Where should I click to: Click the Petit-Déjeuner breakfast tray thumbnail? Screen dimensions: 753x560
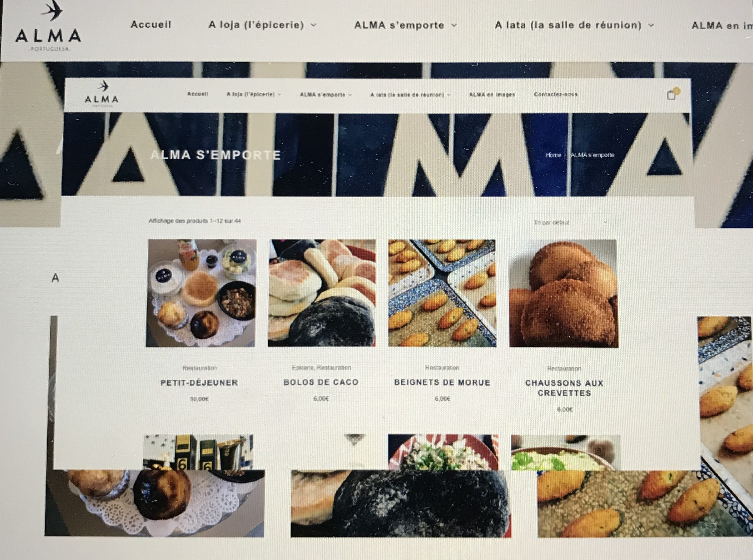[201, 293]
